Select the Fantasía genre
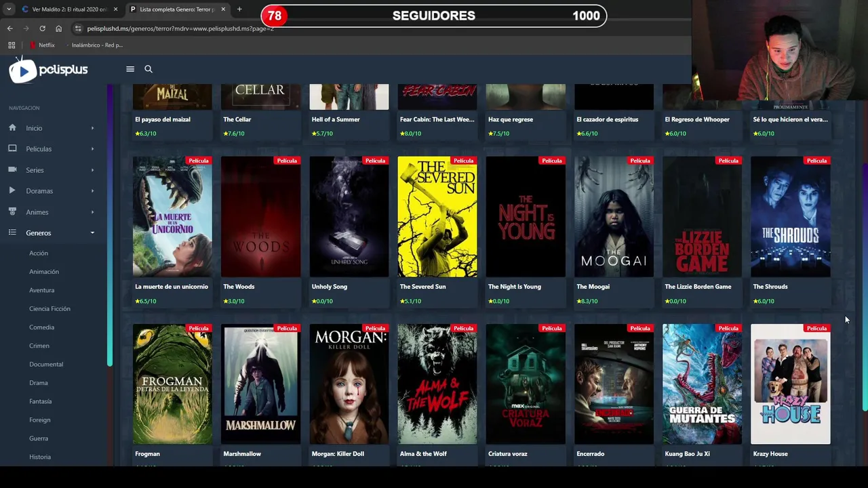The height and width of the screenshot is (488, 868). (x=41, y=401)
